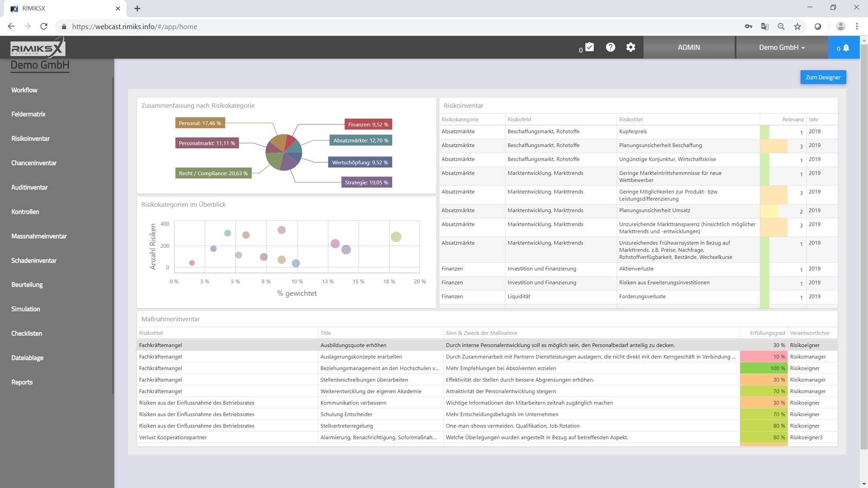
Task: Reload the page in the browser
Action: (44, 27)
